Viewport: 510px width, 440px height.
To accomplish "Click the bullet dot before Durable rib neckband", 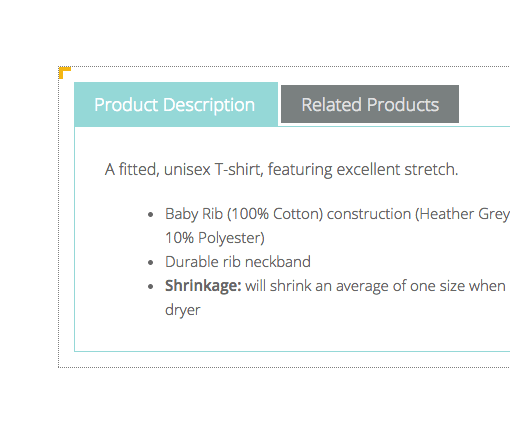I will (151, 263).
